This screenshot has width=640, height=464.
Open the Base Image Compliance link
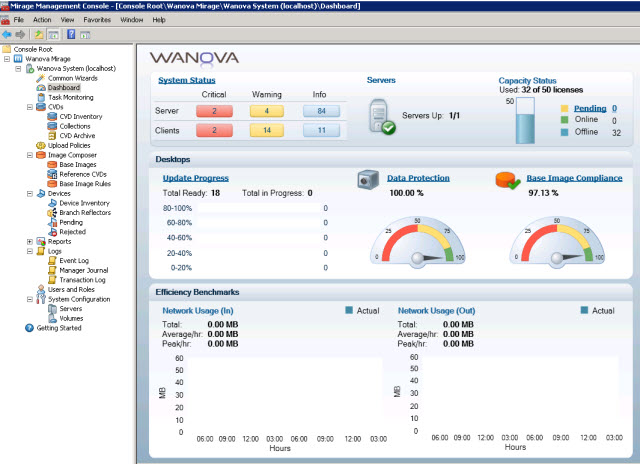click(x=574, y=178)
